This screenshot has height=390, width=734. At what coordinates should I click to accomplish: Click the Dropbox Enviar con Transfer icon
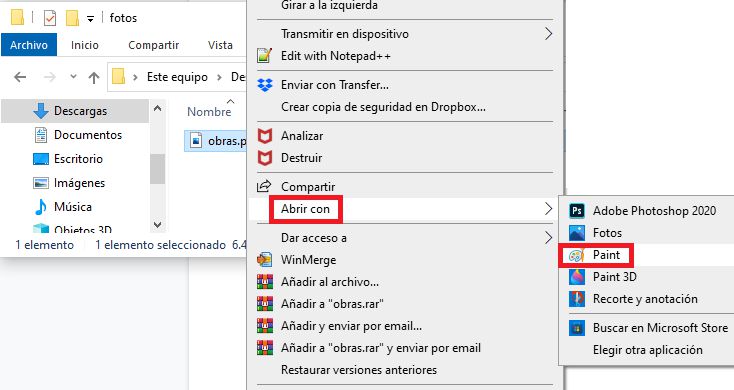click(265, 85)
